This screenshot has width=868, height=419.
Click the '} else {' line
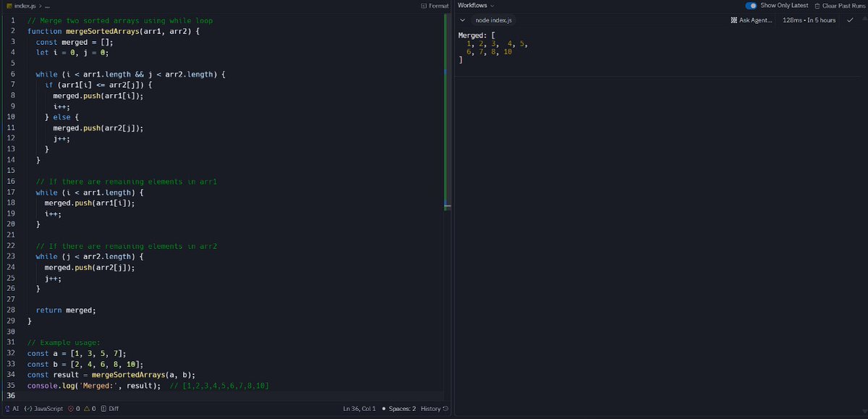pos(61,117)
